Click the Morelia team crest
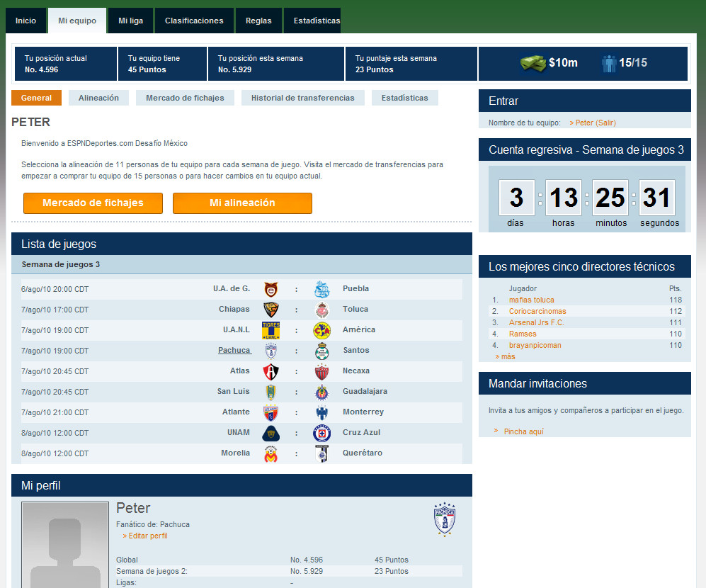The width and height of the screenshot is (706, 588). click(271, 453)
